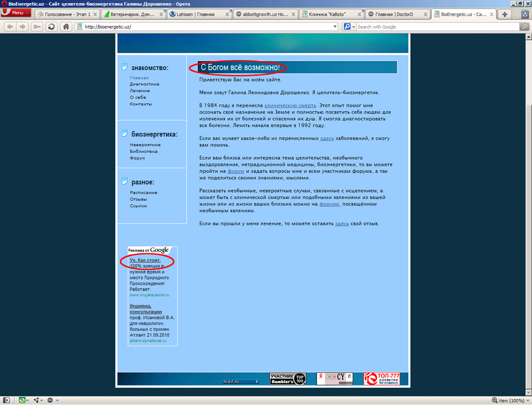The width and height of the screenshot is (532, 405).
Task: Click the клиническую смерть hyperlink
Action: coord(290,105)
